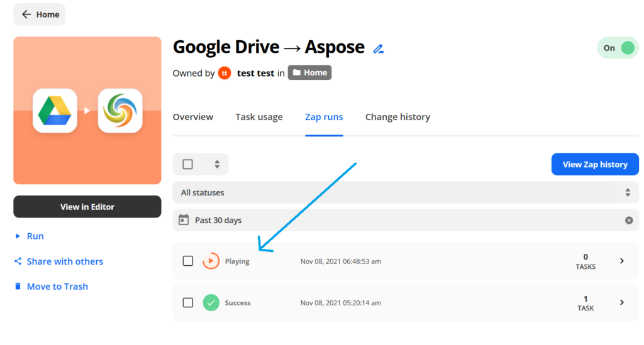This screenshot has height=345, width=644.
Task: Open the All statuses dropdown
Action: 405,192
